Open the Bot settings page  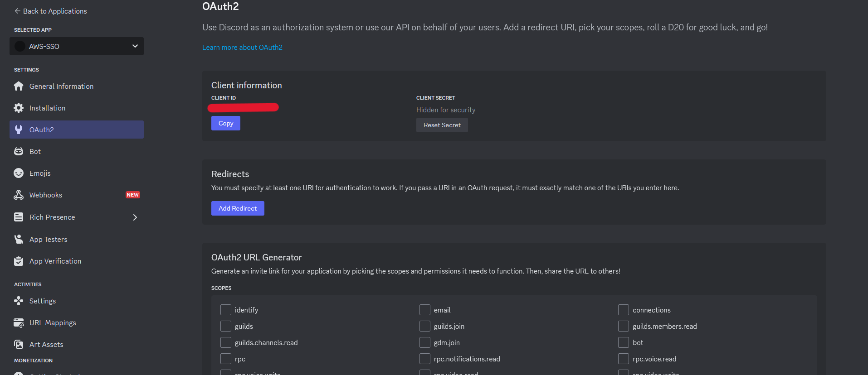(77, 151)
